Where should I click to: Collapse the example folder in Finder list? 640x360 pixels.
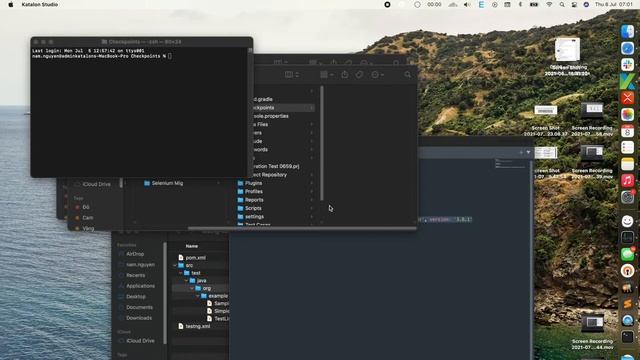pyautogui.click(x=198, y=296)
